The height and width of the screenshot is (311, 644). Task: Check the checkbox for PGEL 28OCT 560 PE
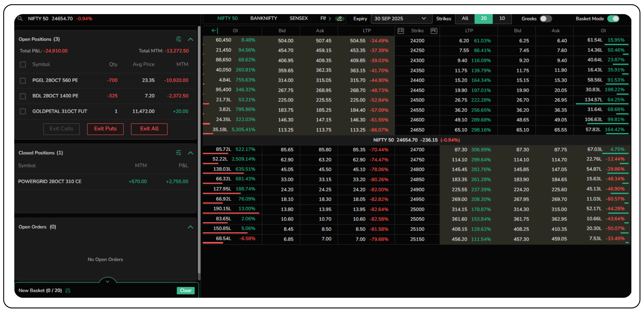[x=23, y=80]
